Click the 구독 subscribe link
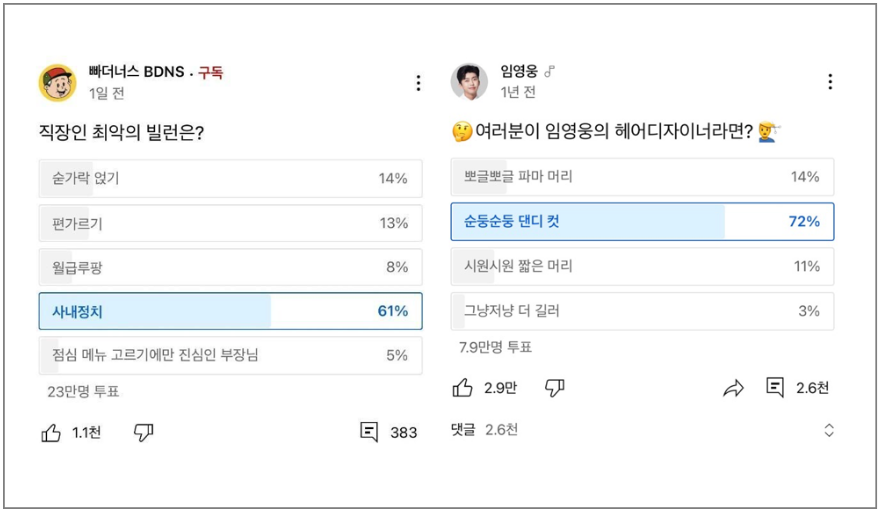The width and height of the screenshot is (879, 511). 210,72
